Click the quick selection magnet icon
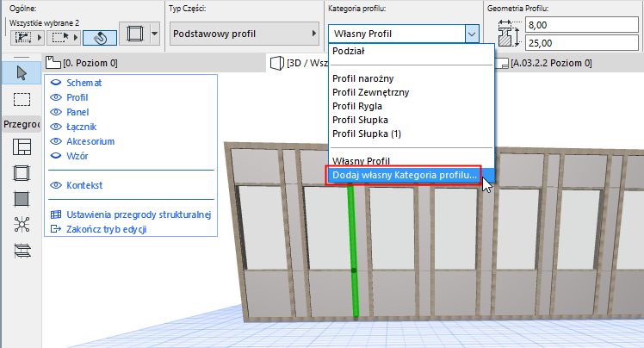This screenshot has width=644, height=348. tap(100, 38)
